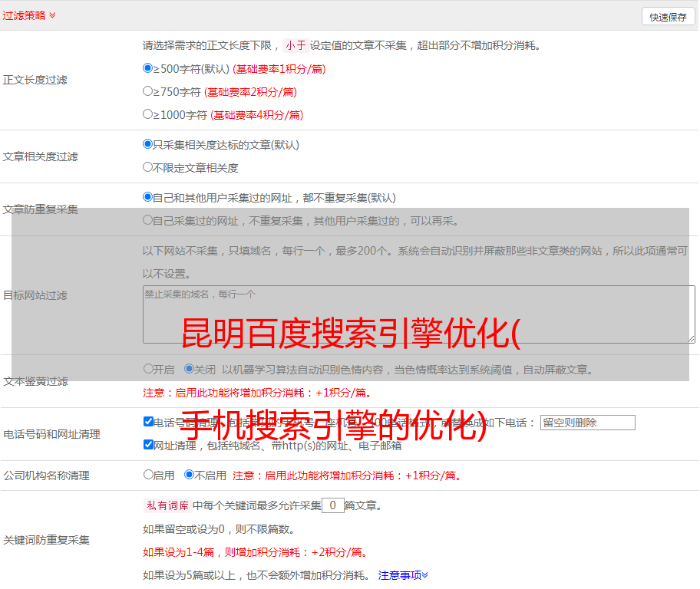The image size is (700, 589).
Task: Click the 公司机构名称清理 row label
Action: tap(46, 475)
